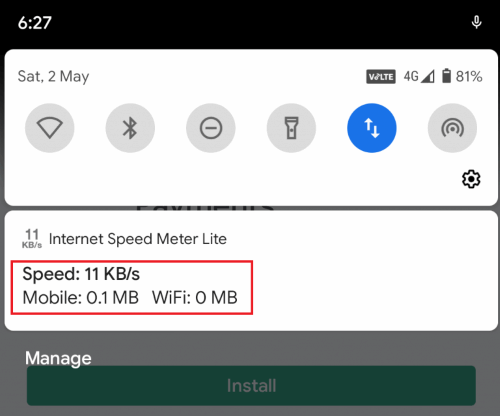Tap the 4G signal strength icon
Screen dimensions: 500x416
[x=419, y=76]
